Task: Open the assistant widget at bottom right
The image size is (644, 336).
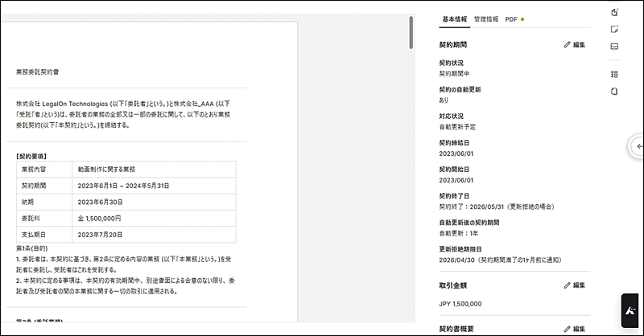Action: click(x=632, y=310)
